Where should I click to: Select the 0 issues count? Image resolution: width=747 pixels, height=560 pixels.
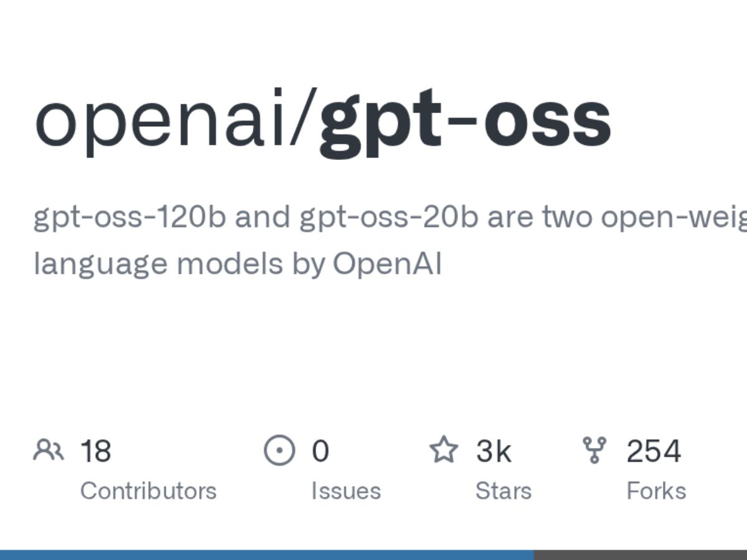(320, 450)
